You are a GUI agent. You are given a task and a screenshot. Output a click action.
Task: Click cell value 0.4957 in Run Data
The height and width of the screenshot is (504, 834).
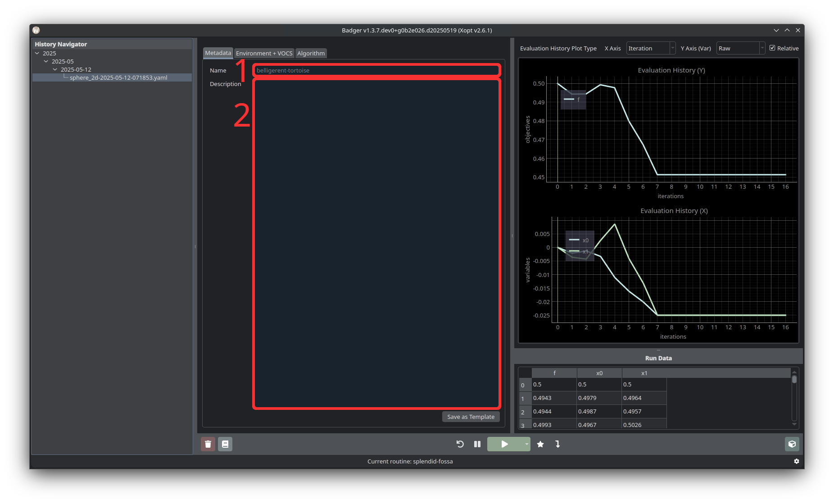(644, 411)
